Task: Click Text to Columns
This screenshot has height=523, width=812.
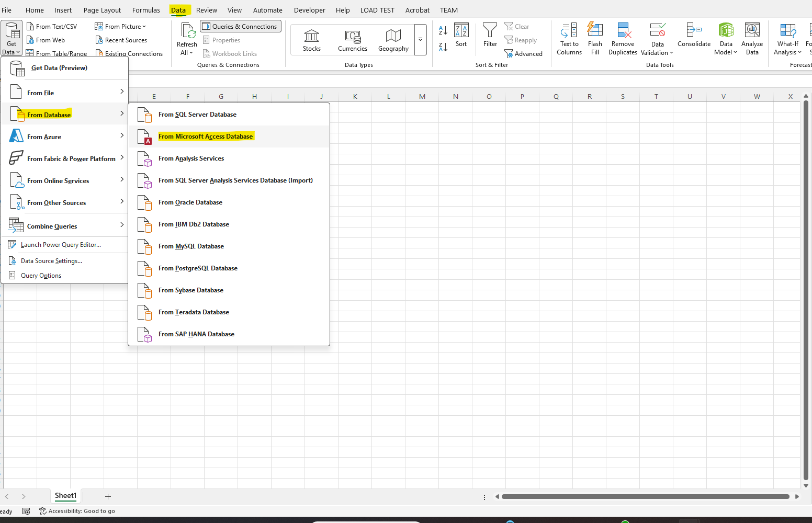Action: [569, 39]
